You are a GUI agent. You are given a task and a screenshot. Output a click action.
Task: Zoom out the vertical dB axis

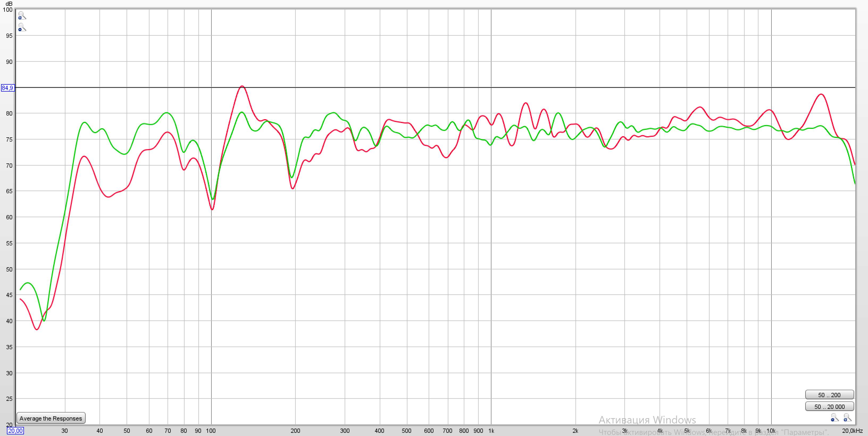click(x=22, y=27)
